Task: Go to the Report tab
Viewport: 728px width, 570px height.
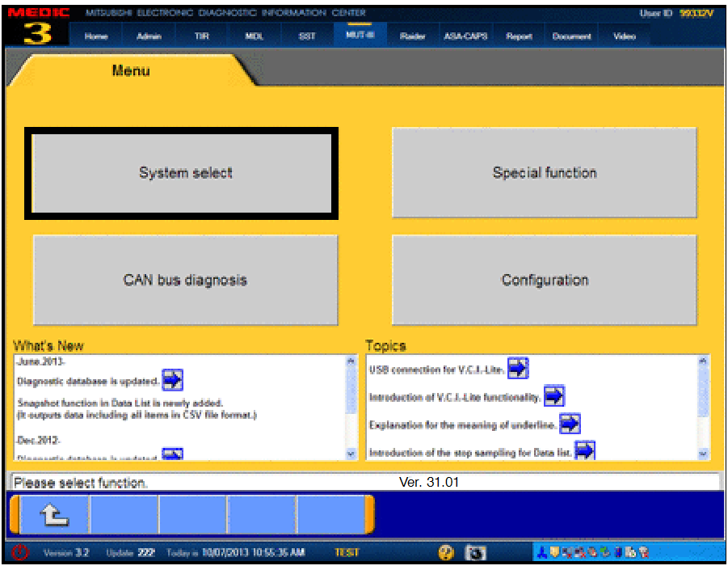Action: coord(519,36)
